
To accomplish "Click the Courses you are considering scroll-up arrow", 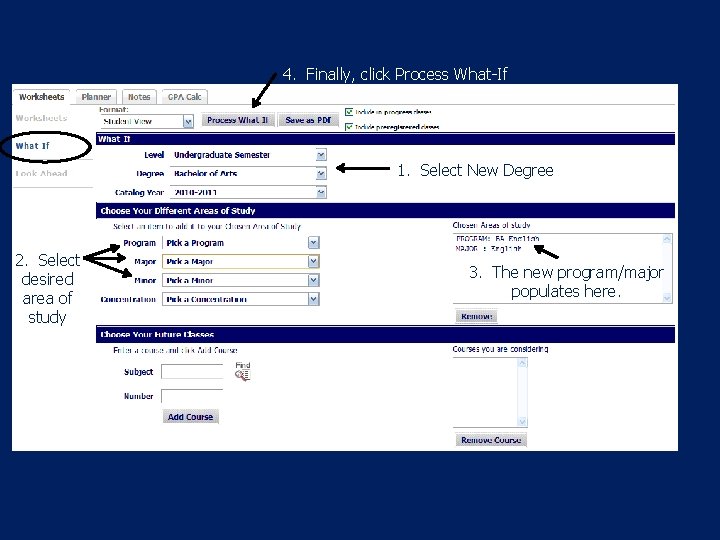I will pos(522,363).
